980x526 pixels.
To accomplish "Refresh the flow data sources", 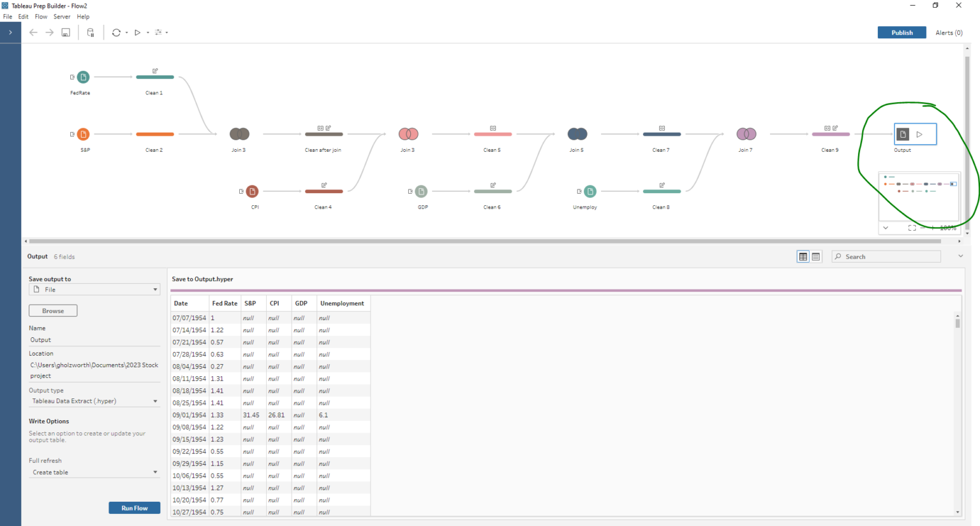I will (116, 32).
